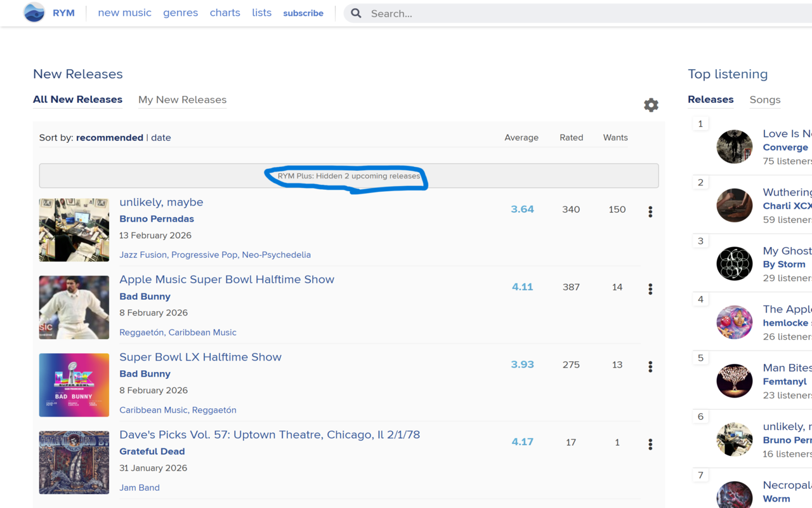The height and width of the screenshot is (508, 812).
Task: Click the search magnifier icon
Action: [357, 13]
